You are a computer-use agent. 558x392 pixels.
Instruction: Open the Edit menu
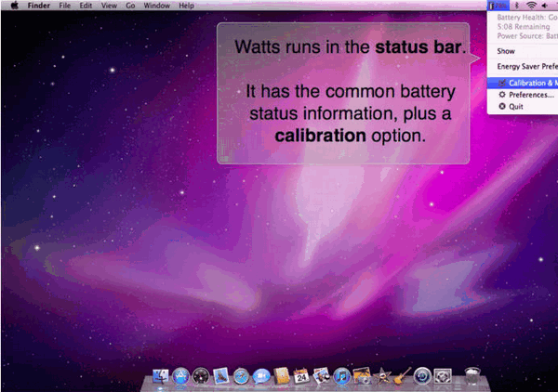(86, 6)
